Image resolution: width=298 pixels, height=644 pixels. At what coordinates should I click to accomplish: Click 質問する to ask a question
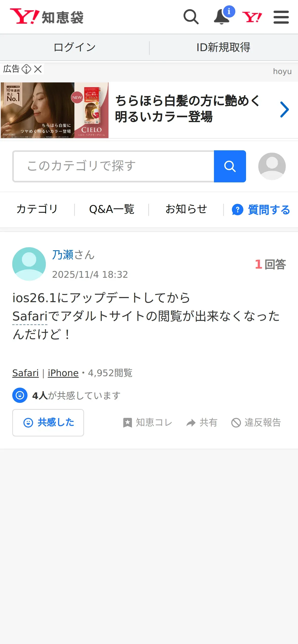(261, 210)
